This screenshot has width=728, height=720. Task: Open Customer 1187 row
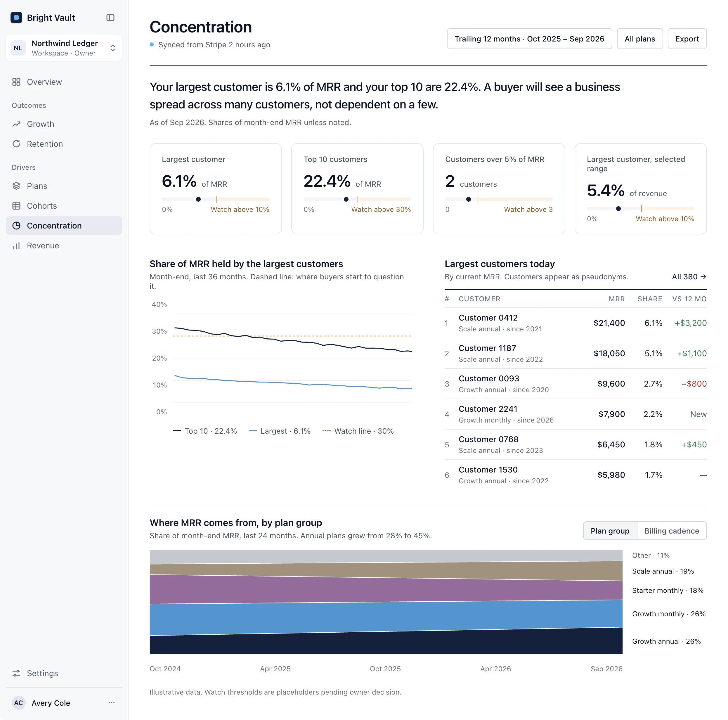click(x=576, y=354)
